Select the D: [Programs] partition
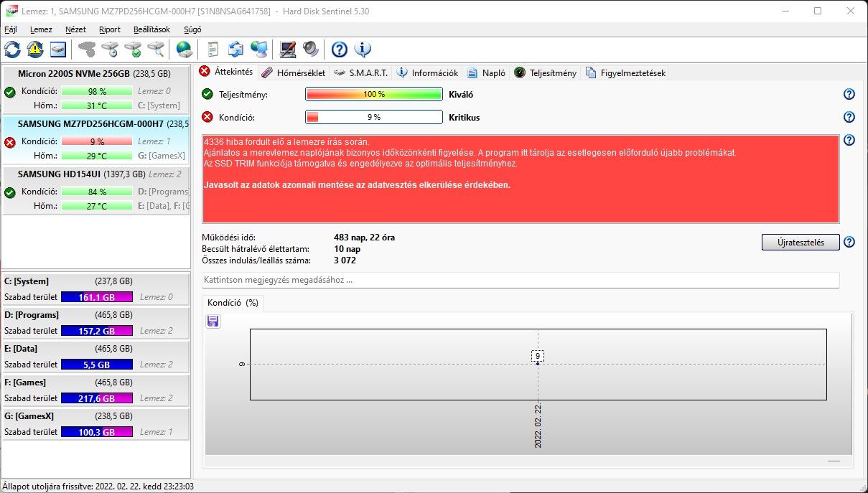This screenshot has width=868, height=493. click(x=95, y=322)
